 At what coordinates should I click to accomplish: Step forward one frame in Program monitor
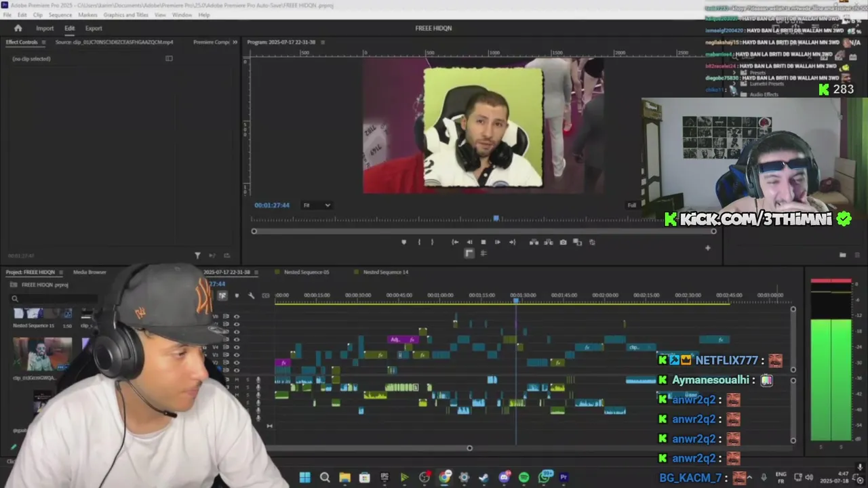pos(498,242)
